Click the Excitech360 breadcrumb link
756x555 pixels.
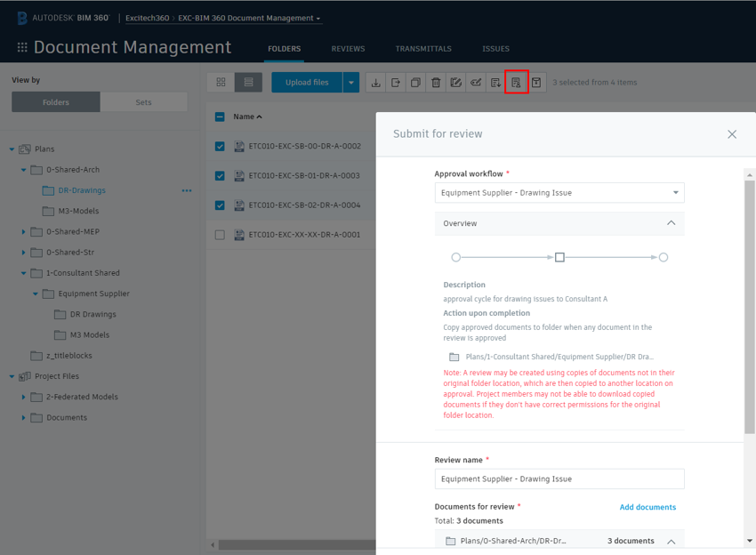[x=148, y=19]
